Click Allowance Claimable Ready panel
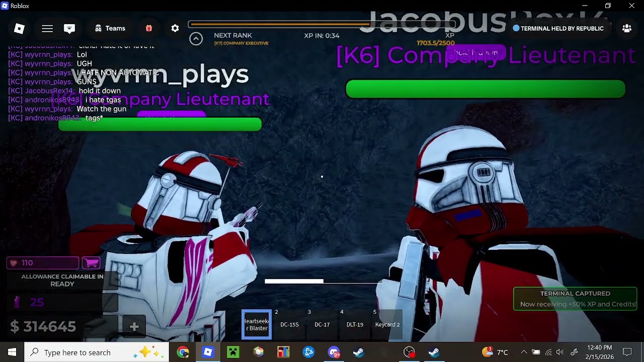Screen dimensions: 644x362 coord(62,281)
